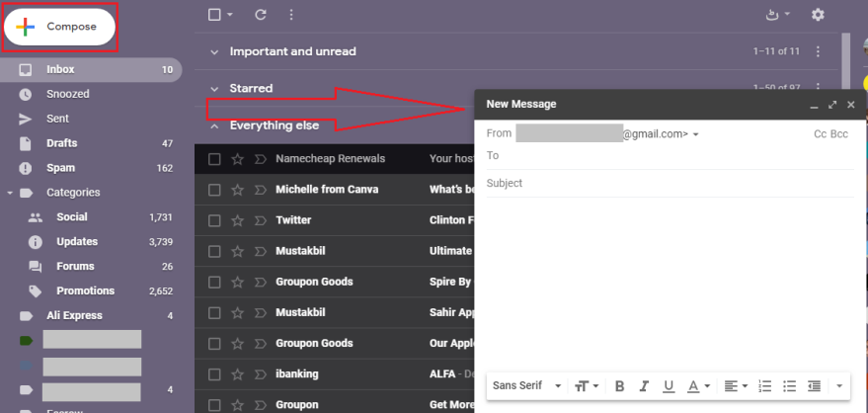The width and height of the screenshot is (868, 413).
Task: Open the Drafts folder
Action: pos(61,143)
